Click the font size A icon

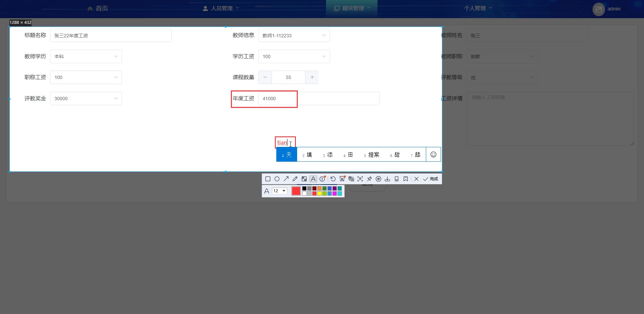coord(267,191)
